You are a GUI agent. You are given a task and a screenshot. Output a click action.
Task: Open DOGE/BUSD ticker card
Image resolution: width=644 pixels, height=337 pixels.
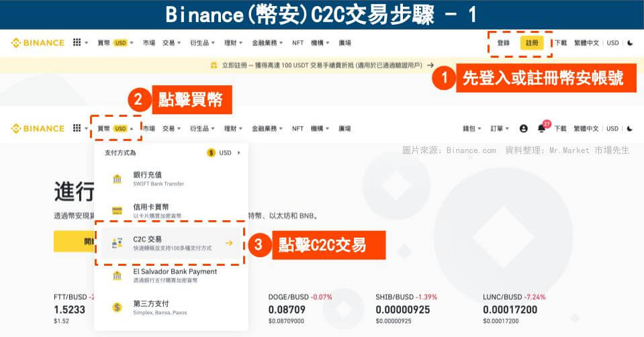[x=300, y=308]
